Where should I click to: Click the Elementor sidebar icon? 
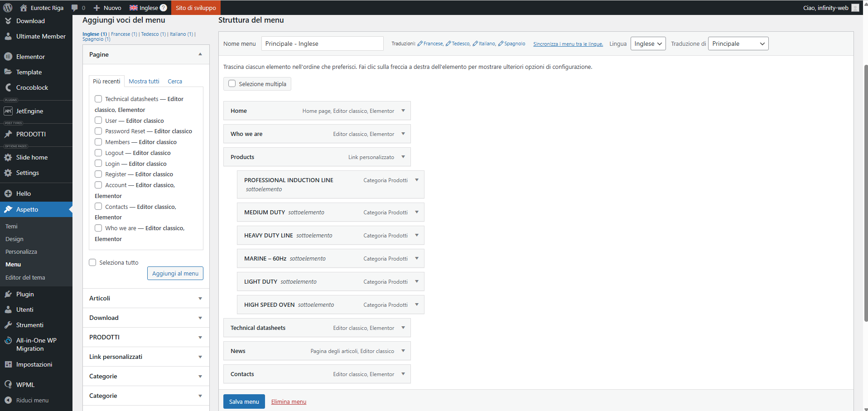click(8, 57)
